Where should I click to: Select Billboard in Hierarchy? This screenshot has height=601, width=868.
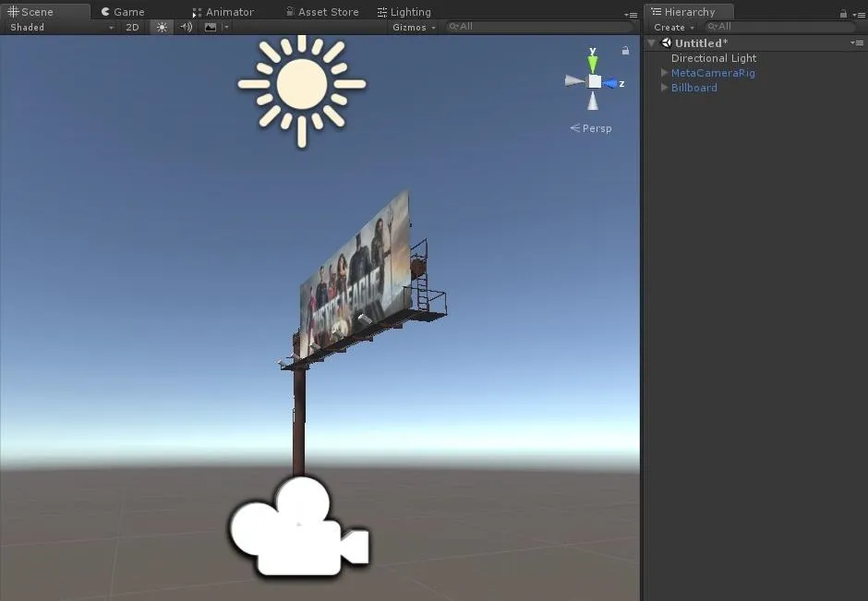pos(694,88)
